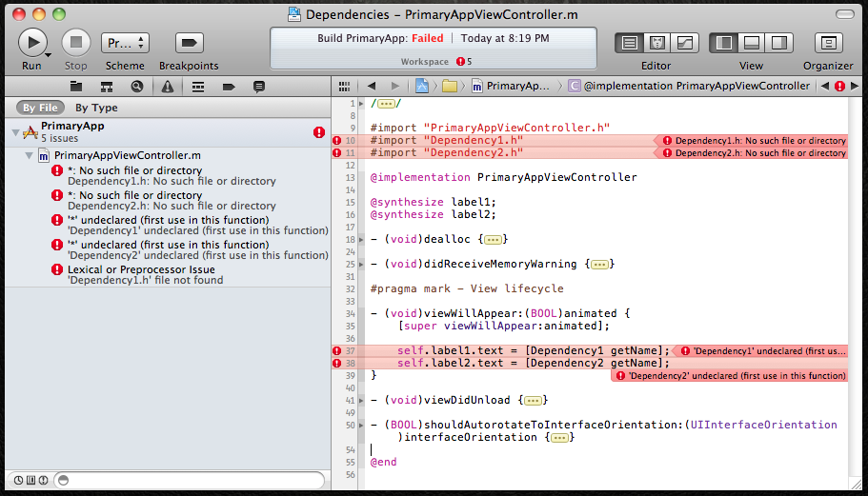The width and height of the screenshot is (868, 496).
Task: Expand folded shouldAutorotateToInterfaceOrientation body
Action: (559, 437)
